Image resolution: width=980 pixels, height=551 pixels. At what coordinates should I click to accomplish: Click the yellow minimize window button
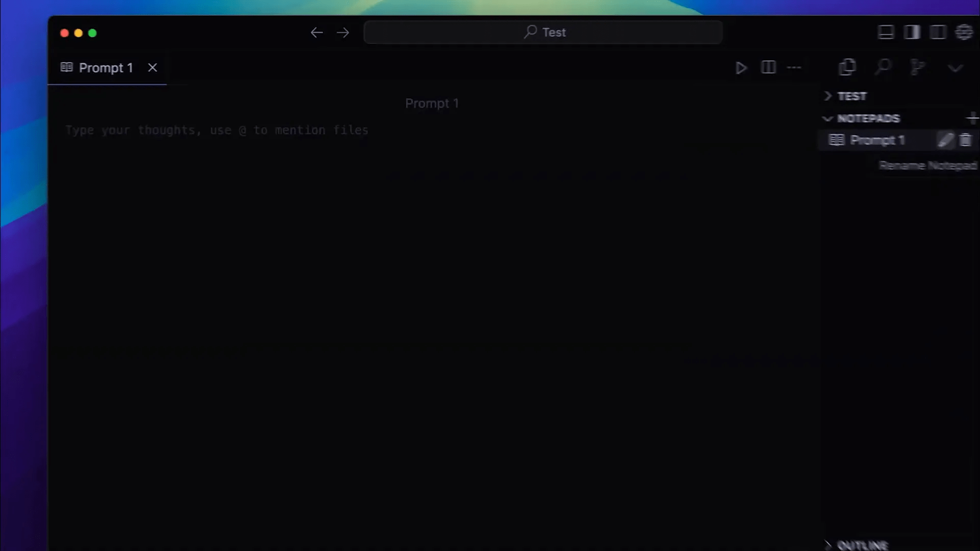coord(78,33)
